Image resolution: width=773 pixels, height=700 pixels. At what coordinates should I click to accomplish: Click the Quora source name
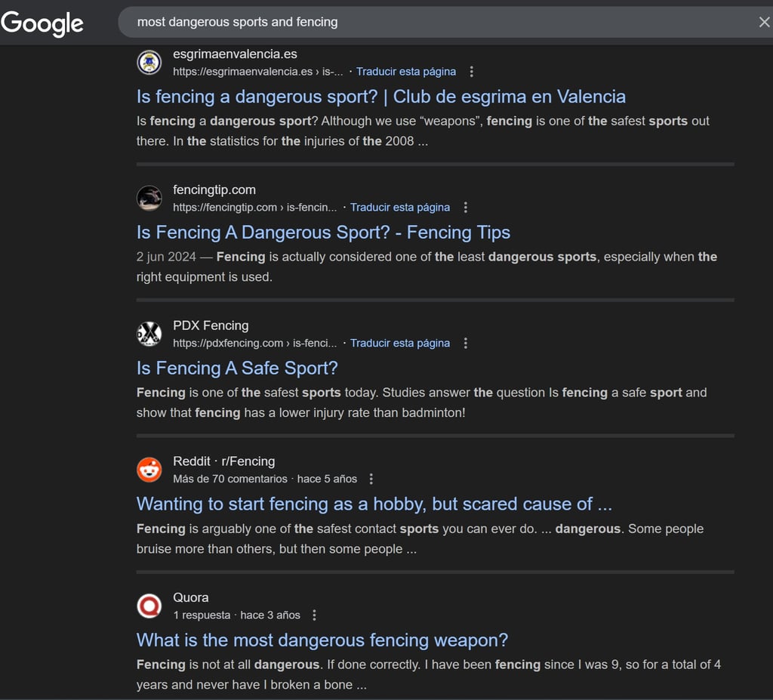(x=191, y=597)
